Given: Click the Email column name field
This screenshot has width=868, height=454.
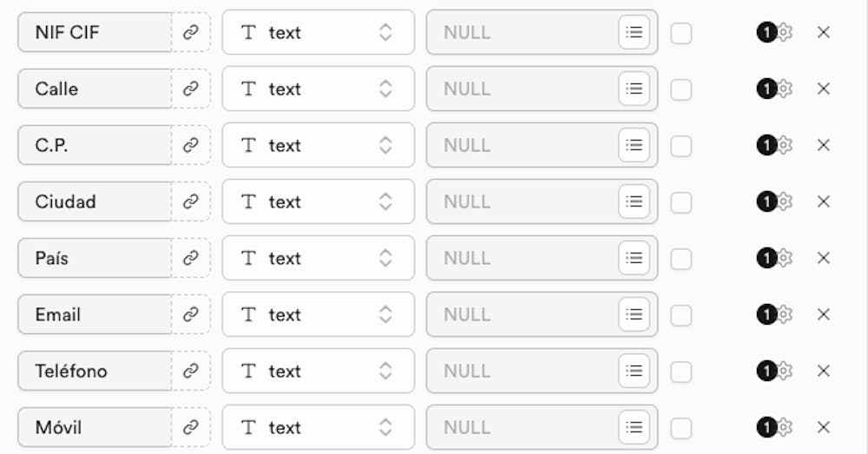Looking at the screenshot, I should pos(95,314).
